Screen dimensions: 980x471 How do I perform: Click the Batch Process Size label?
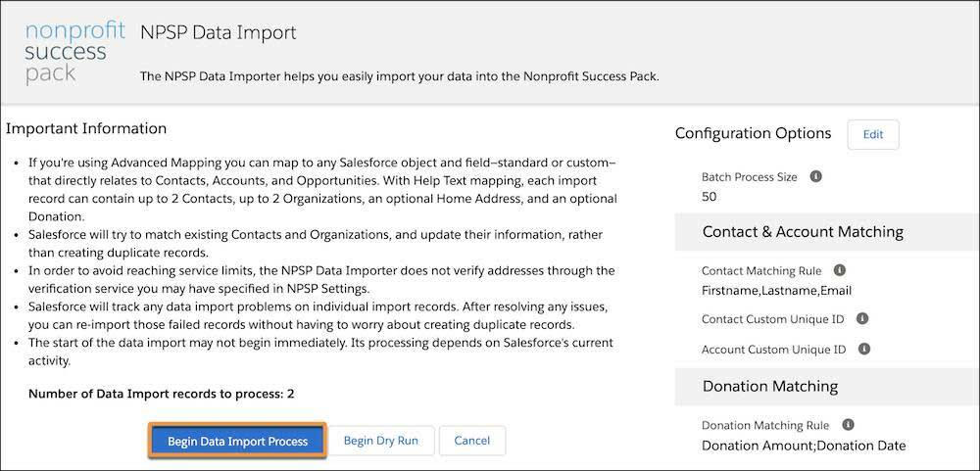click(x=750, y=177)
